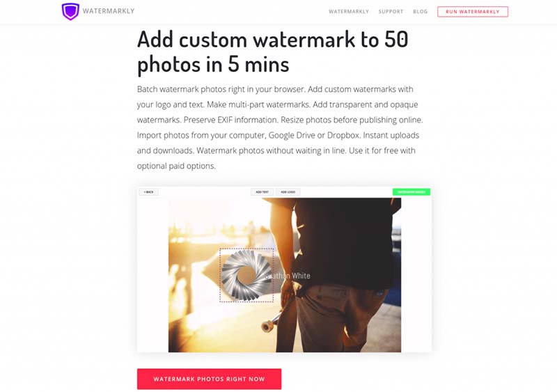
Task: Click the WATERMARKLY brand name beside the shield
Action: 109,11
